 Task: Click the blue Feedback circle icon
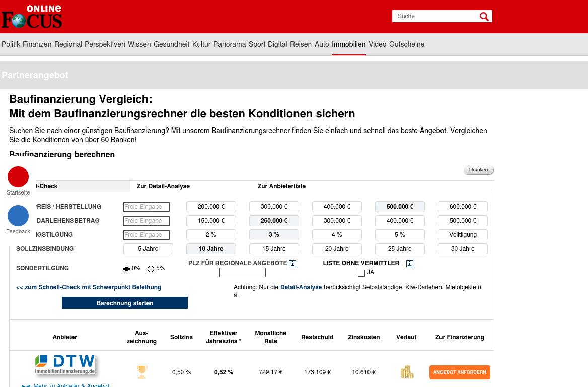(18, 216)
